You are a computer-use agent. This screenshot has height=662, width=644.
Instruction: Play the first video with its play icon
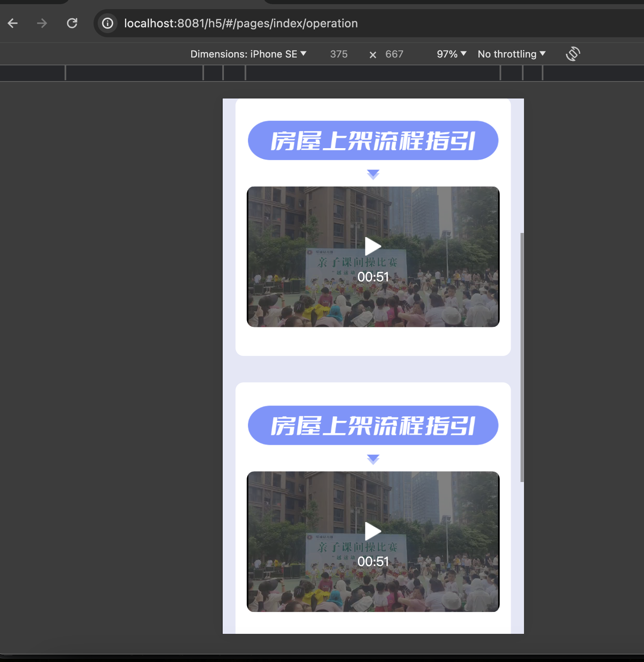point(373,247)
